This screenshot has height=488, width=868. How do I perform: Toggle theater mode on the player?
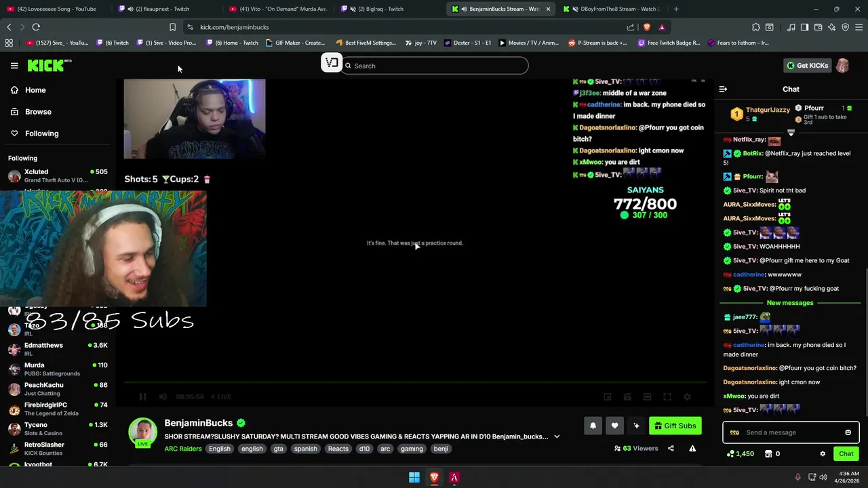(x=647, y=396)
